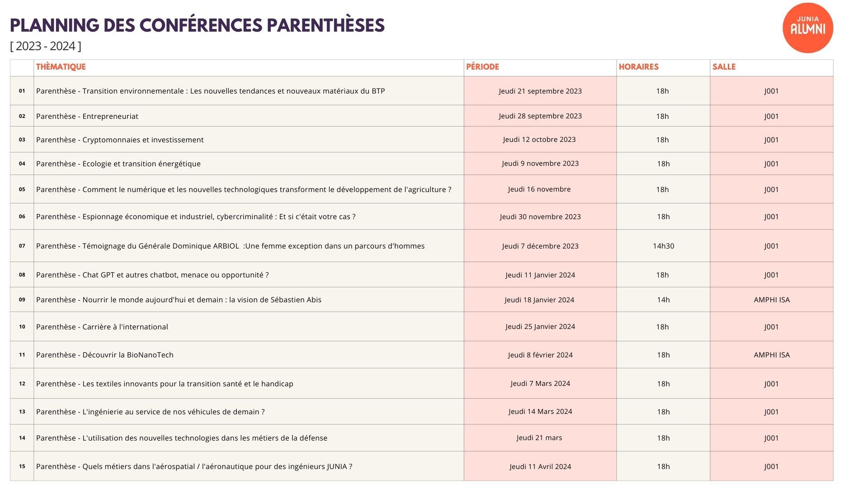Image resolution: width=868 pixels, height=488 pixels.
Task: Select the 14h30 time cell
Action: tap(663, 246)
